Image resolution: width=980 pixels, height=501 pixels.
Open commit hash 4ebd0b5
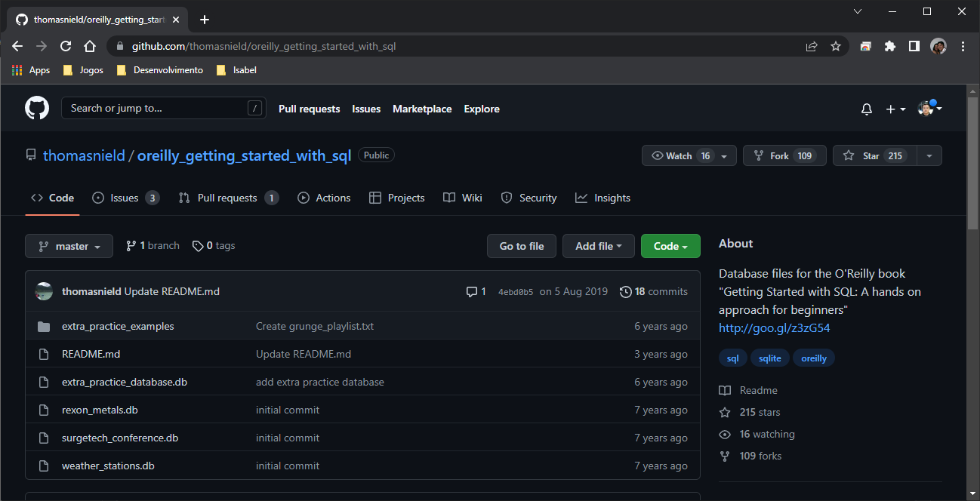point(516,292)
